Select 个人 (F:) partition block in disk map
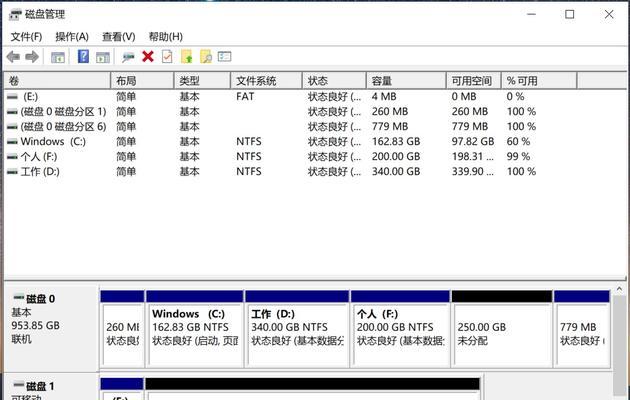Screen dimensions: 630x400 click(x=400, y=329)
